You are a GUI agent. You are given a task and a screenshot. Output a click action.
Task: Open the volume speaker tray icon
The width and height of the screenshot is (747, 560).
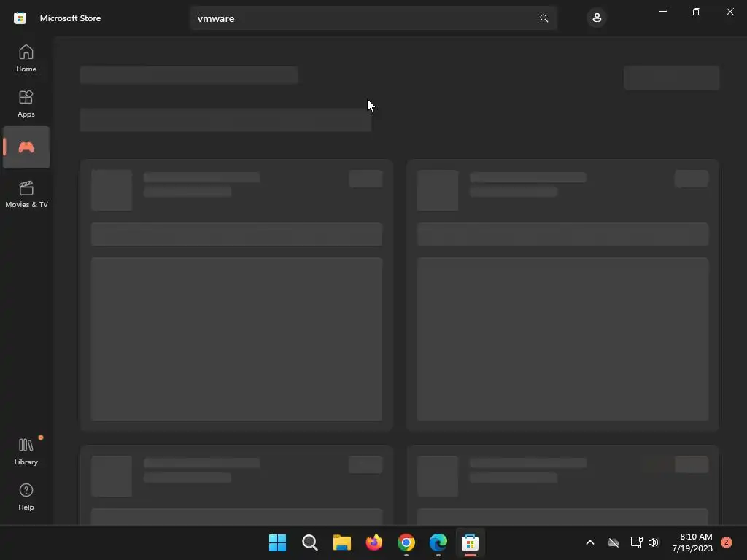point(654,542)
